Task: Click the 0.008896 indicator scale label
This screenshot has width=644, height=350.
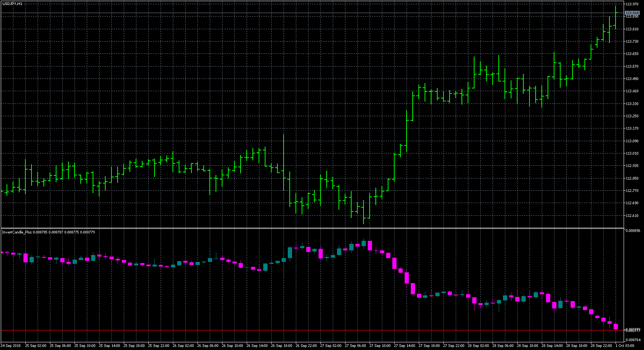Action: click(x=633, y=231)
